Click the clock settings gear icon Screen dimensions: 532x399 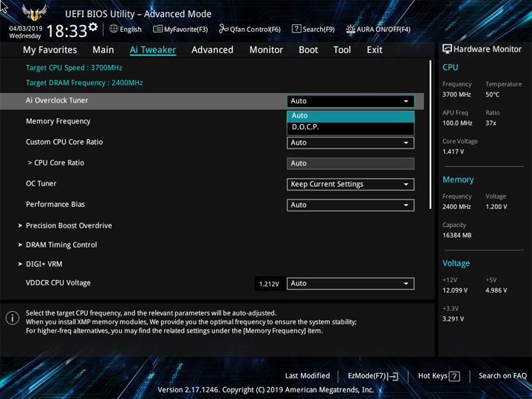(x=92, y=27)
